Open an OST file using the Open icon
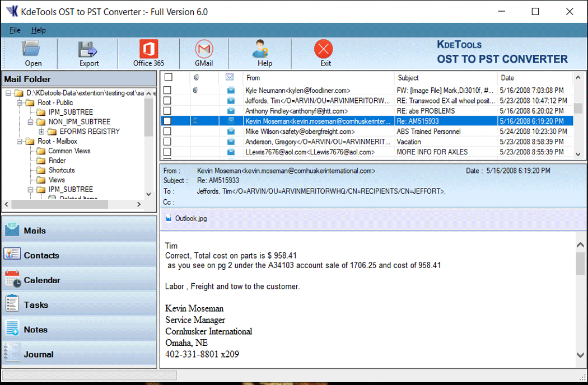This screenshot has width=588, height=385. click(x=32, y=53)
